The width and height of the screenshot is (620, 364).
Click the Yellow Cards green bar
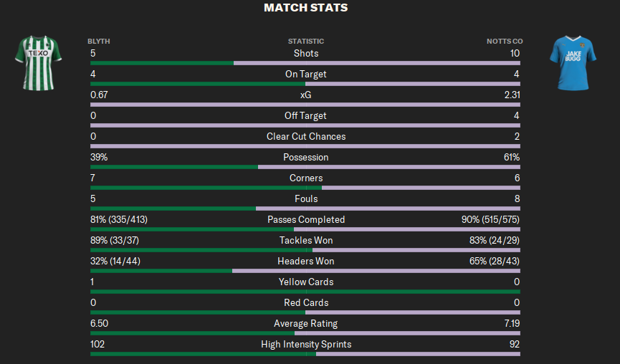pyautogui.click(x=305, y=292)
